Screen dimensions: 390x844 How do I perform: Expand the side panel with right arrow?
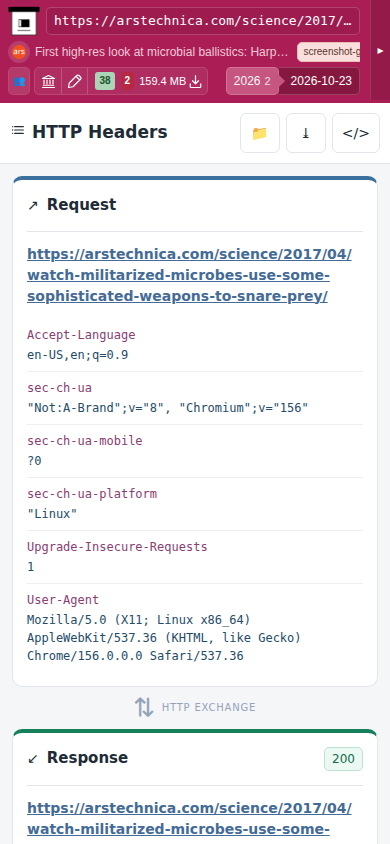tap(380, 51)
